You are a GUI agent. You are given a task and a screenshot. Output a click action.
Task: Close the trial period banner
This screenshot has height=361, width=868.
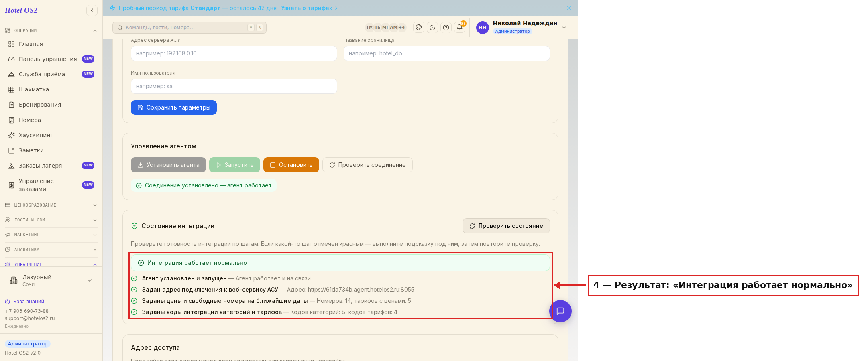pyautogui.click(x=569, y=8)
